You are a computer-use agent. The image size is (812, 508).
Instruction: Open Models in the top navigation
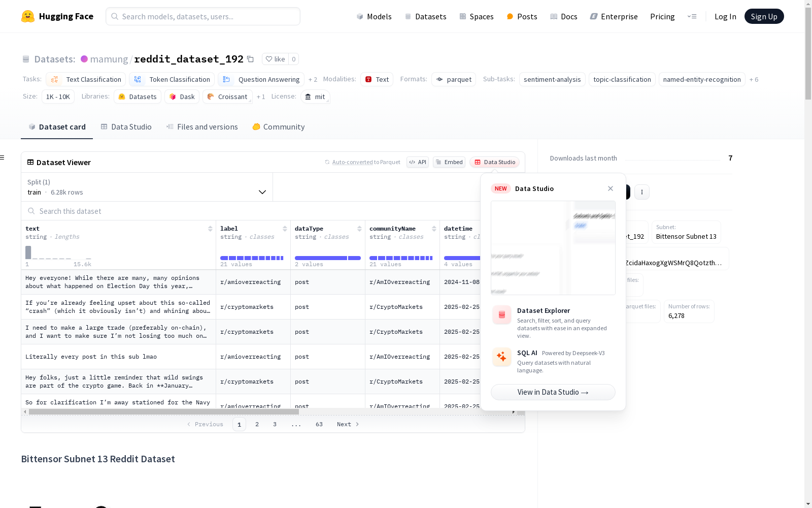point(374,16)
